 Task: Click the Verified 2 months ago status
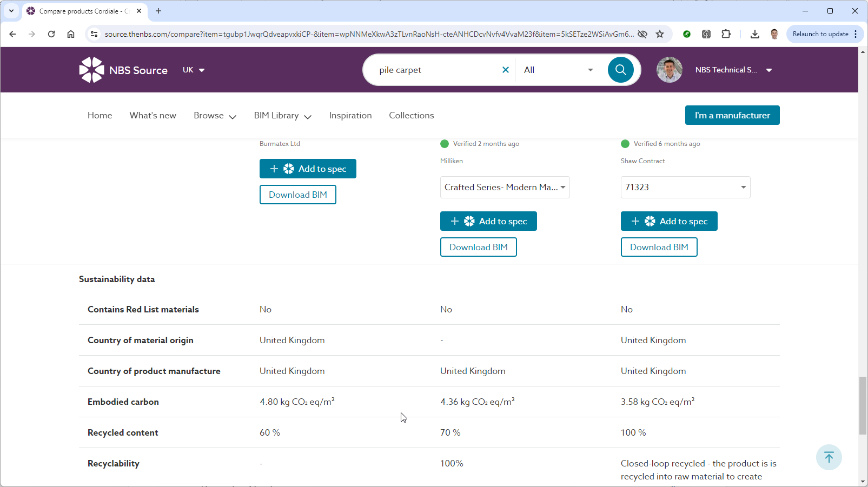point(480,144)
